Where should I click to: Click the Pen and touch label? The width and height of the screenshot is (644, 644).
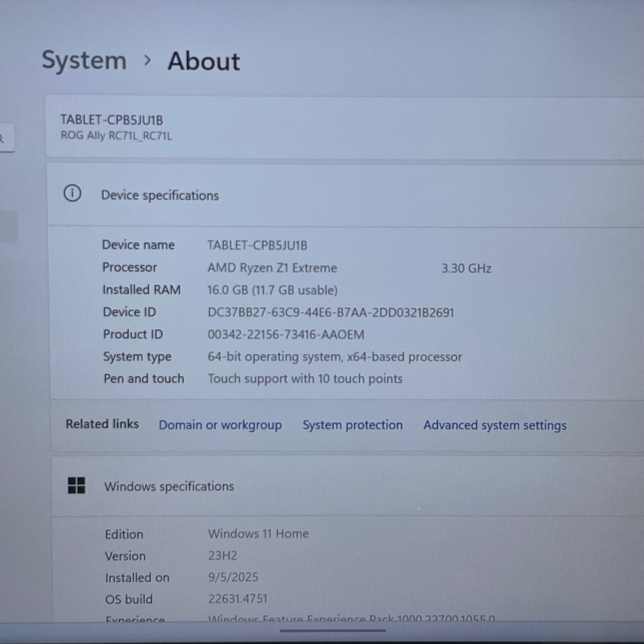tap(144, 379)
